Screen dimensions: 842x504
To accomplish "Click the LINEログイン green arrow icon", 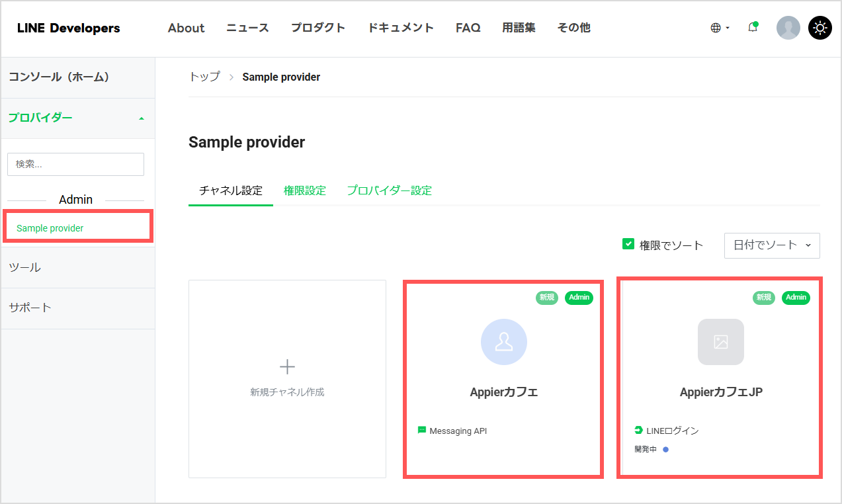I will click(x=638, y=430).
